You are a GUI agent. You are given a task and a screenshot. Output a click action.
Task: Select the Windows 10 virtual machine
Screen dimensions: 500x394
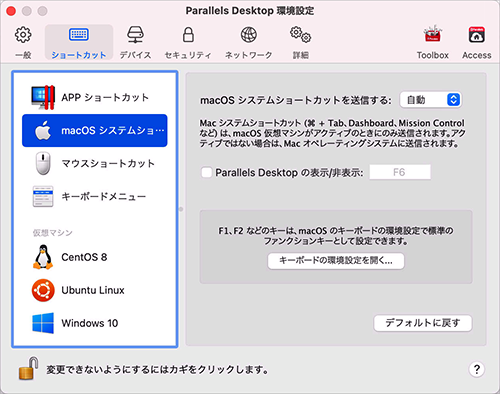coord(95,323)
